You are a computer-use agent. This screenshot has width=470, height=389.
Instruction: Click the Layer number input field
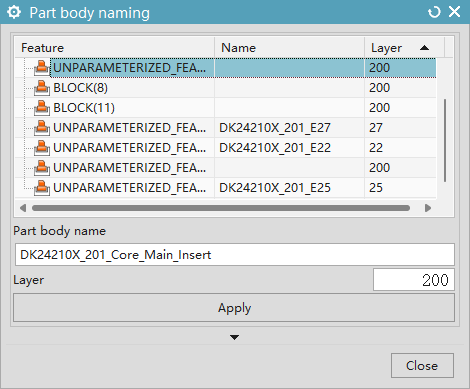(414, 280)
